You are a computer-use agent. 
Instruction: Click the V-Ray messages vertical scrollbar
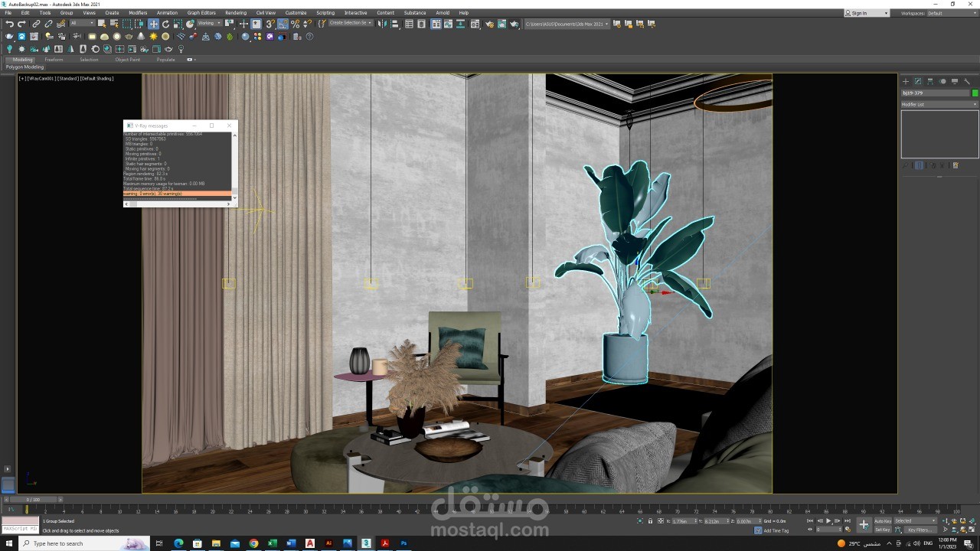234,166
